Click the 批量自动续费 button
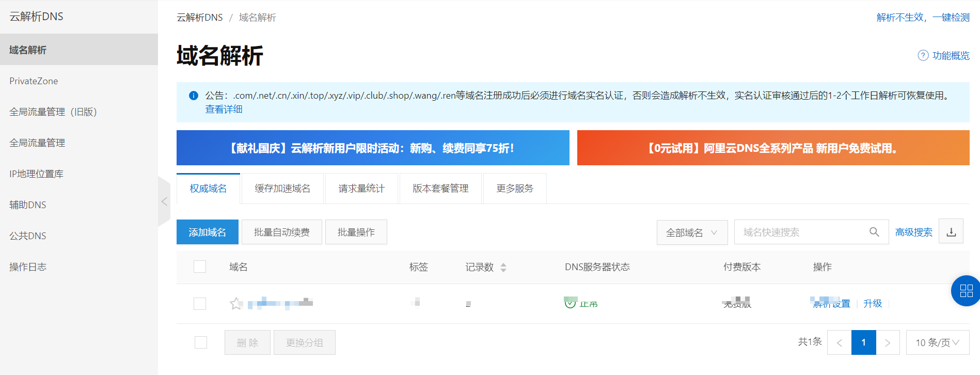The width and height of the screenshot is (980, 375). (282, 232)
